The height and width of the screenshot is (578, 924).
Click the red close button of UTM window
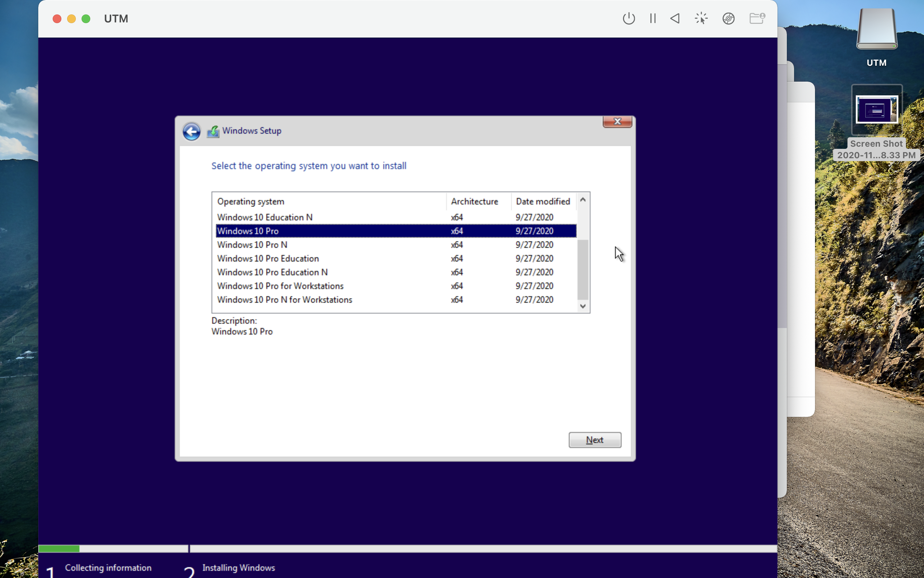click(57, 19)
